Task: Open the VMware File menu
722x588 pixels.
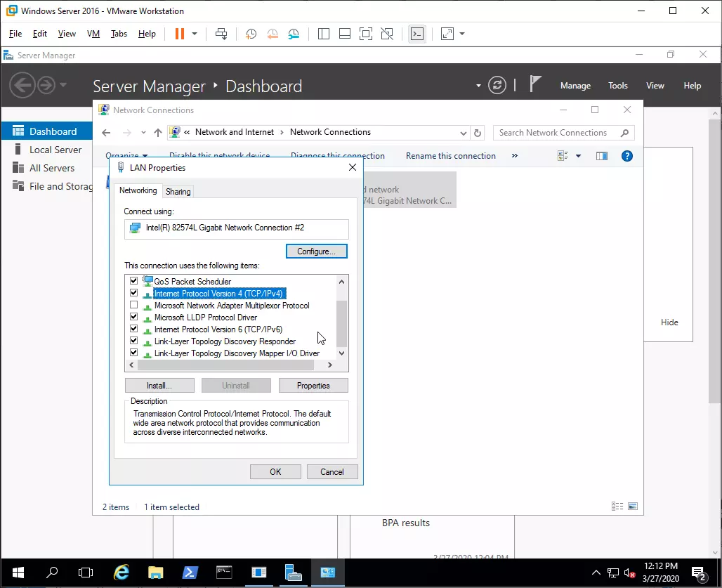Action: point(15,34)
